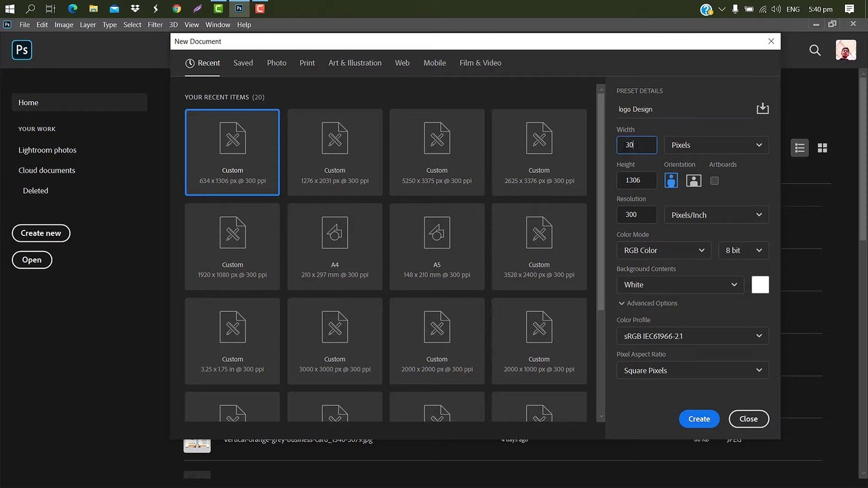The width and height of the screenshot is (868, 488).
Task: Enable the Artboards checkbox
Action: pos(714,181)
